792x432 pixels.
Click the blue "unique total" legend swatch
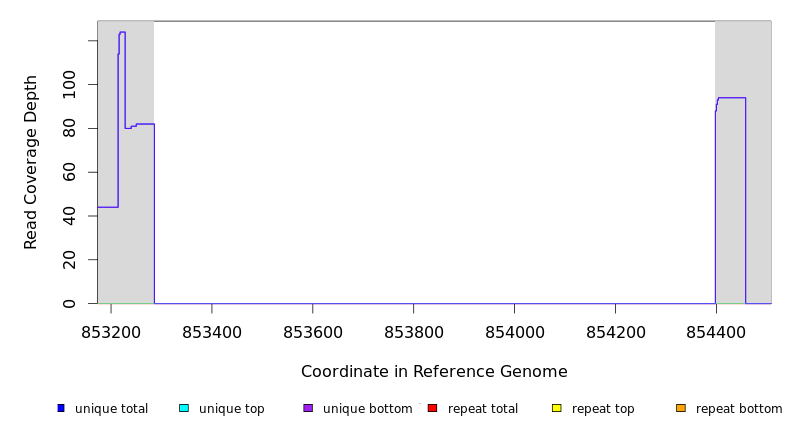61,408
